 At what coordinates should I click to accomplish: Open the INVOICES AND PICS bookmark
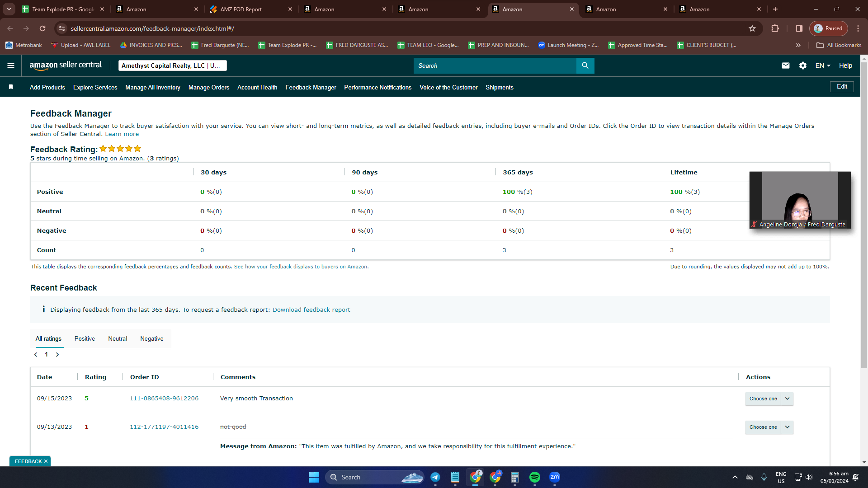[x=151, y=45]
